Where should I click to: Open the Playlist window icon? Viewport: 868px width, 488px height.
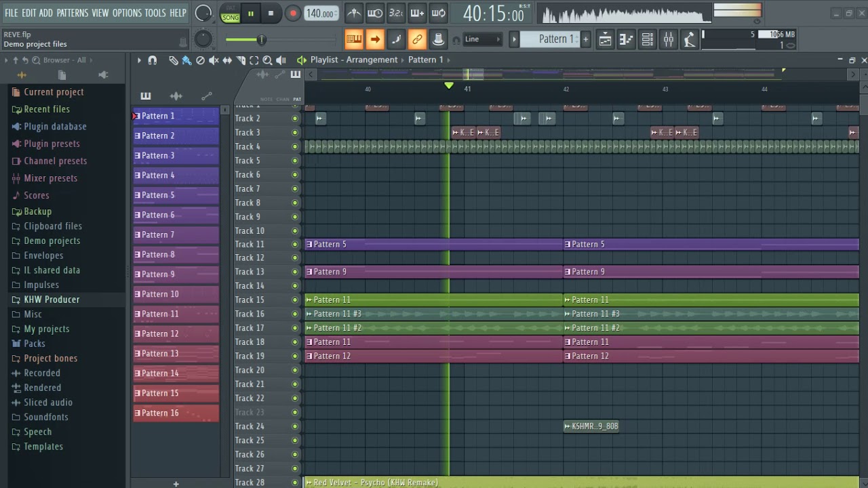pos(605,39)
